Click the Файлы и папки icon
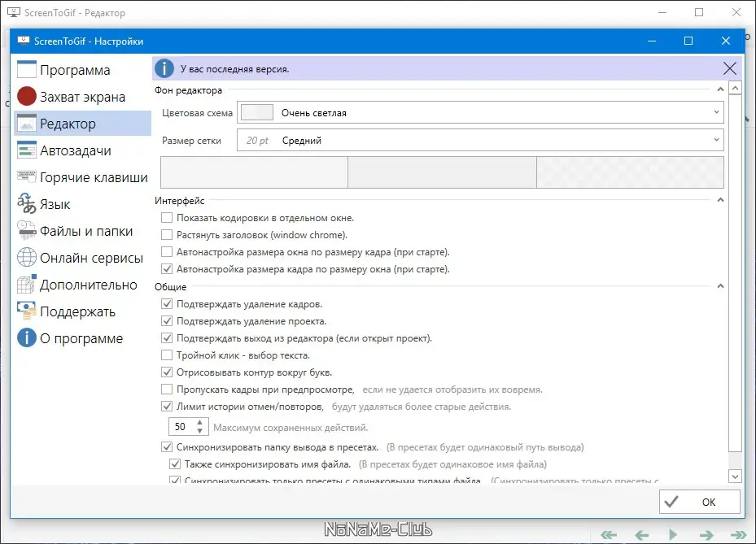This screenshot has width=756, height=544. coord(27,231)
